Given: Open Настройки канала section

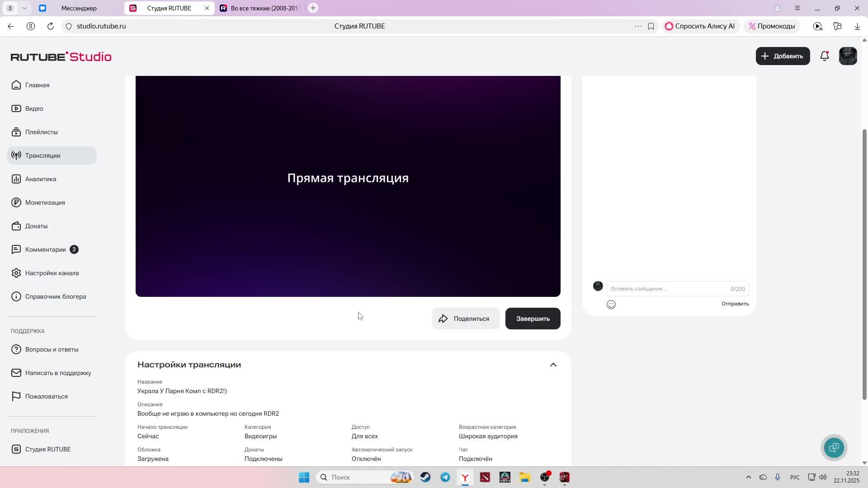Looking at the screenshot, I should pos(52,273).
